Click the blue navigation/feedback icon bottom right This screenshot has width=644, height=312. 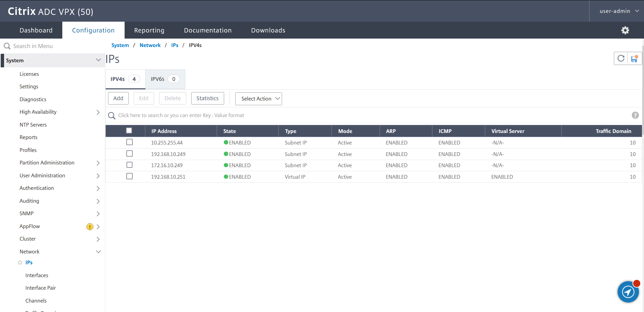click(x=628, y=292)
